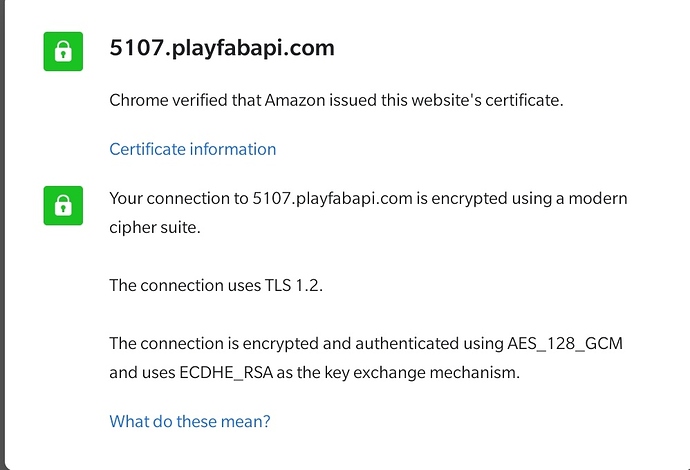Open the 'What do these mean?' link
Screen dimensions: 690x470
point(190,421)
